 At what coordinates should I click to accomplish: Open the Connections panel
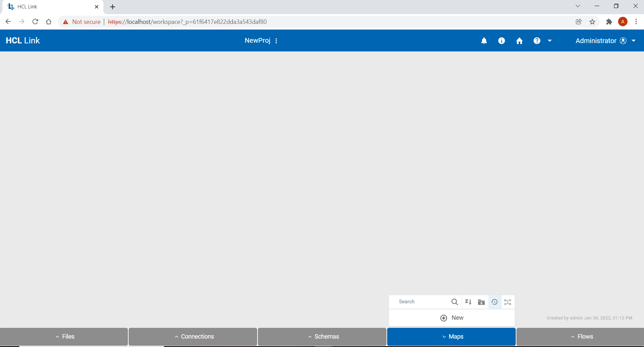click(x=194, y=336)
